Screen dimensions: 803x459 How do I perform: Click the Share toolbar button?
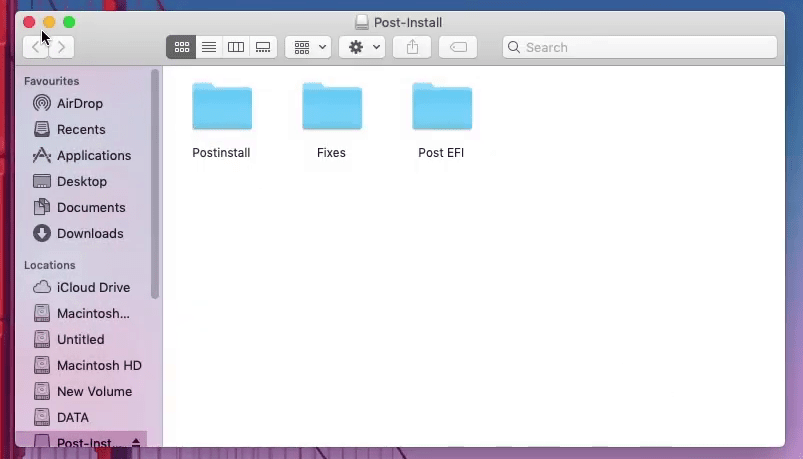point(412,47)
